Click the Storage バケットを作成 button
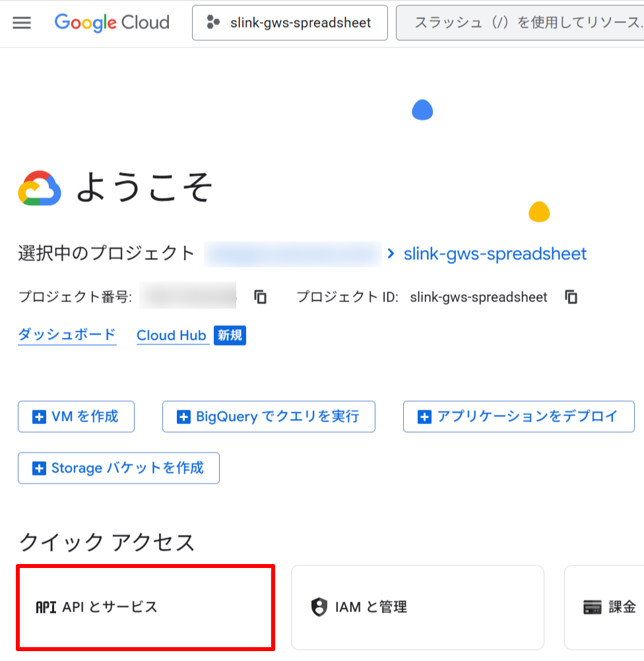This screenshot has width=644, height=661. coord(119,468)
